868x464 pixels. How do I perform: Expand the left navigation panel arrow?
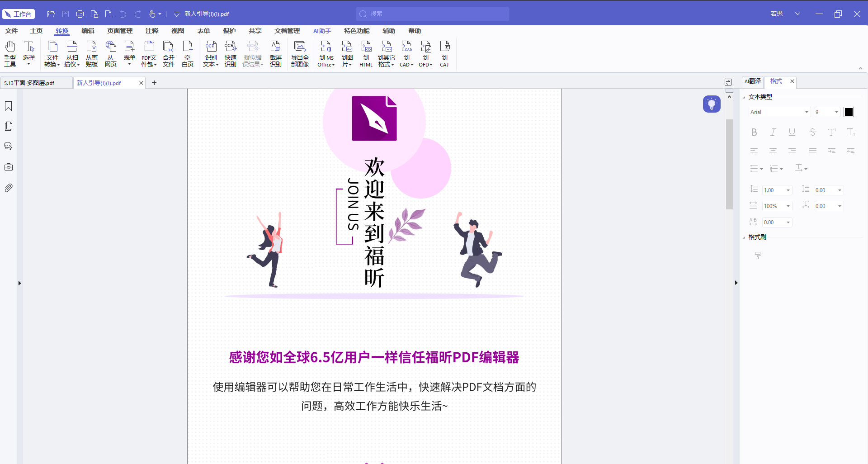(x=19, y=283)
